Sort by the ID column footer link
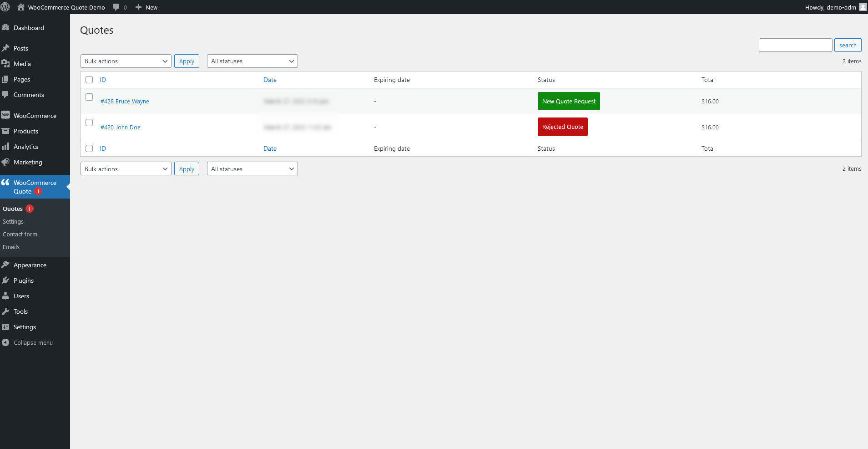Image resolution: width=868 pixels, height=449 pixels. pos(103,148)
